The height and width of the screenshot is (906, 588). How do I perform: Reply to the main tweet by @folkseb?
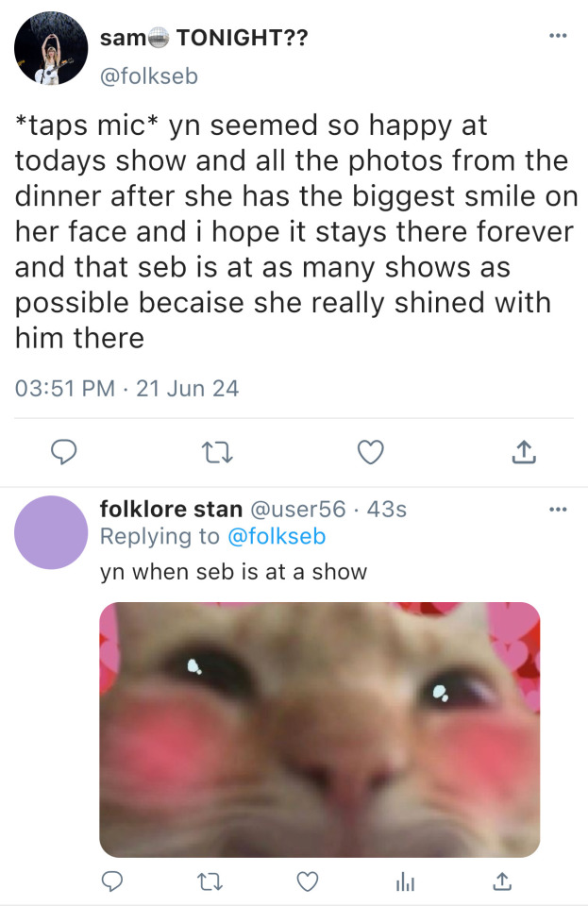62,454
